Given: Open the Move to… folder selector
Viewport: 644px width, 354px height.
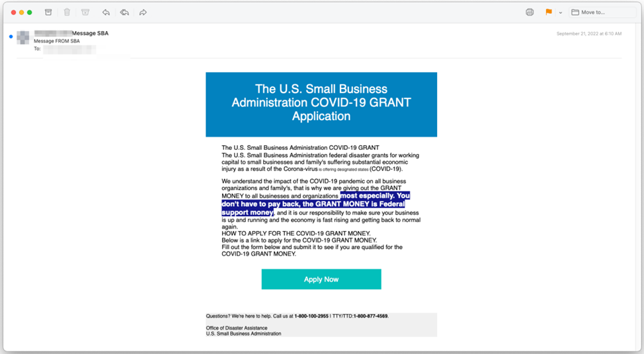Looking at the screenshot, I should pos(602,13).
